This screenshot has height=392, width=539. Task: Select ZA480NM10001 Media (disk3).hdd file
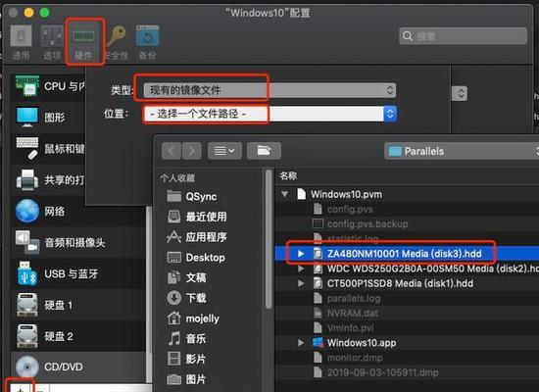[407, 254]
